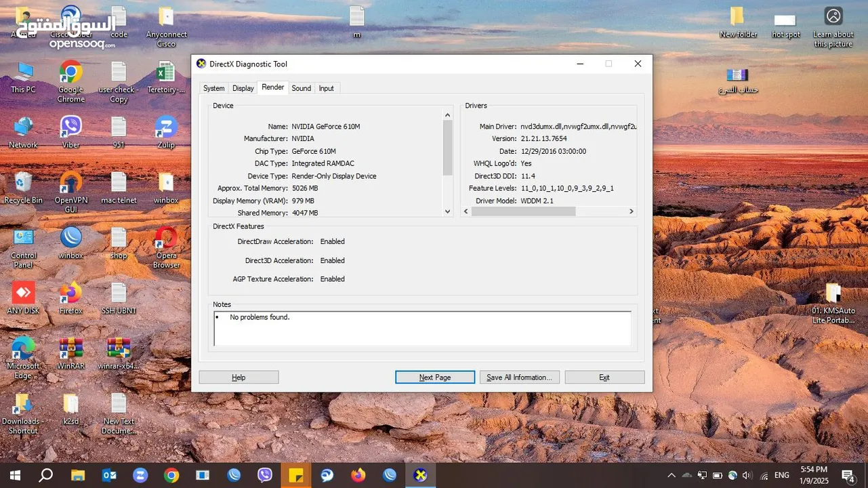Click Save All Information button
The width and height of the screenshot is (868, 488).
click(519, 378)
